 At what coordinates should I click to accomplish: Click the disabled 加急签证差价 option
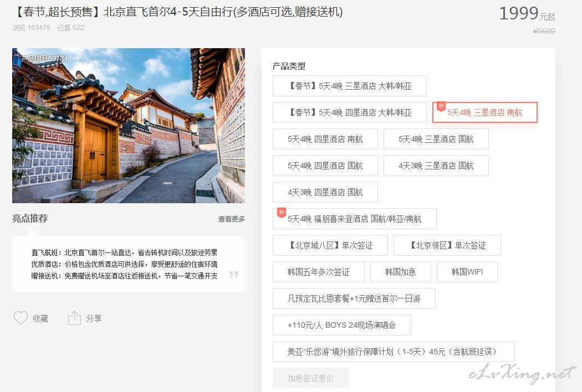pos(310,378)
